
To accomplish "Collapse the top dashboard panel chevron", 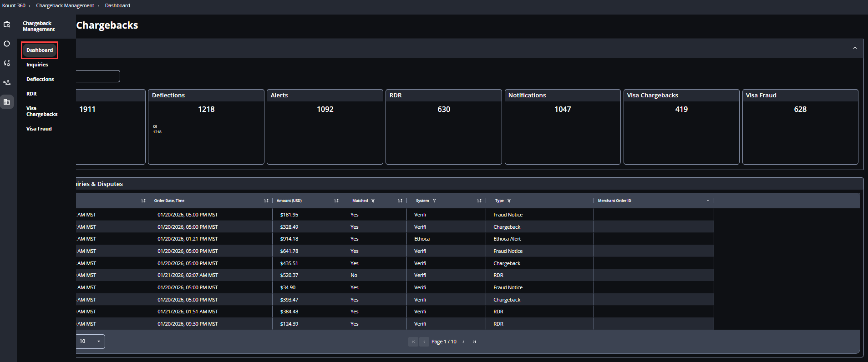I will 855,48.
